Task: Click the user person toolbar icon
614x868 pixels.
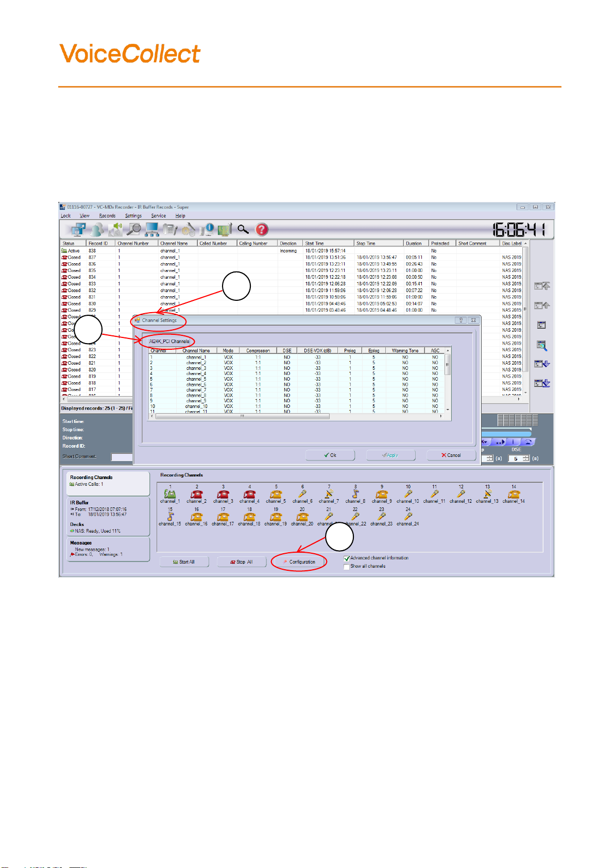Action: click(x=97, y=229)
